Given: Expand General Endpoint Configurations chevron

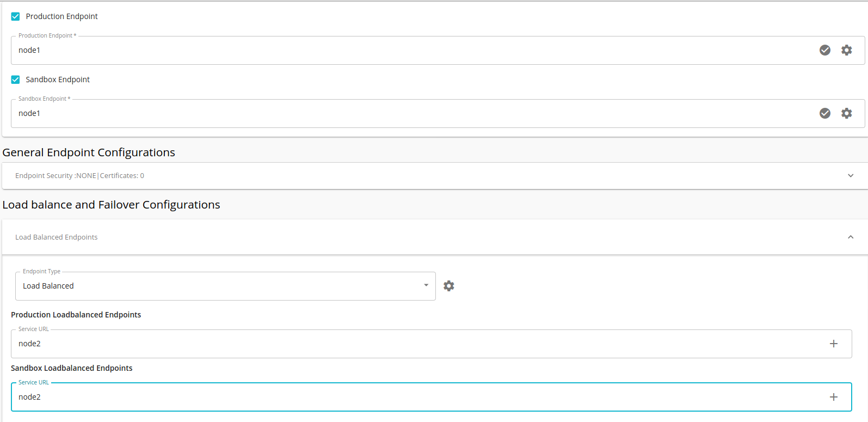Looking at the screenshot, I should pos(851,176).
